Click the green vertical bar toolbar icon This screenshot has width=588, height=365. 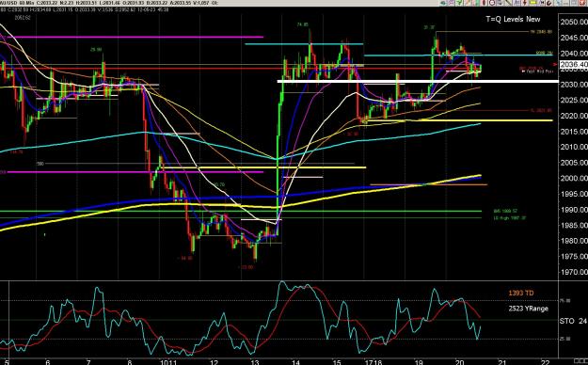pos(477,3)
